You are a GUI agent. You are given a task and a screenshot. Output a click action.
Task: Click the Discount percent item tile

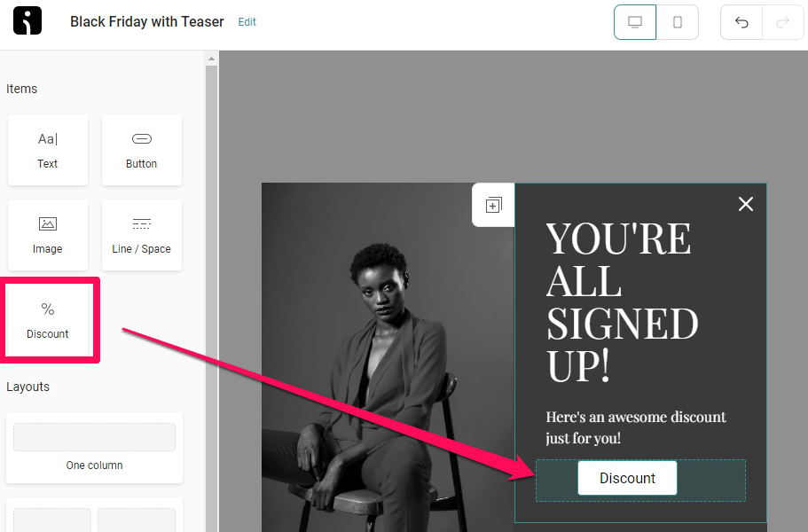pos(47,320)
